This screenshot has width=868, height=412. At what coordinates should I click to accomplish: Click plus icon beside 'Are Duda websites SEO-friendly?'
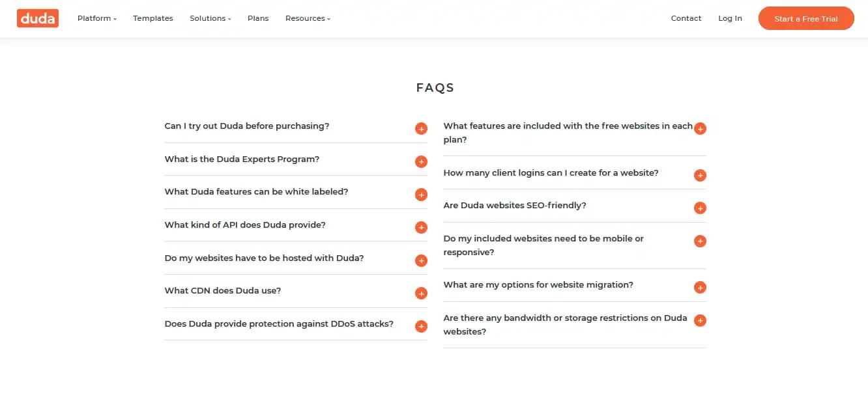pyautogui.click(x=700, y=208)
